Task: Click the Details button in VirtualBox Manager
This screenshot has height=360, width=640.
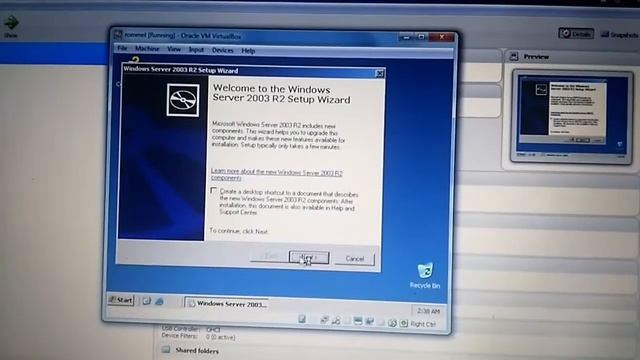Action: click(576, 33)
